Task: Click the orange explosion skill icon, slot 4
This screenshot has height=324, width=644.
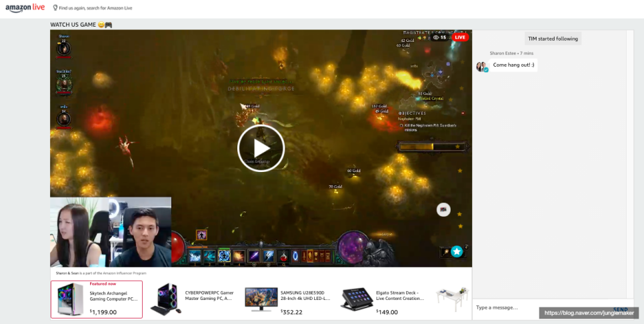Action: pyautogui.click(x=239, y=256)
